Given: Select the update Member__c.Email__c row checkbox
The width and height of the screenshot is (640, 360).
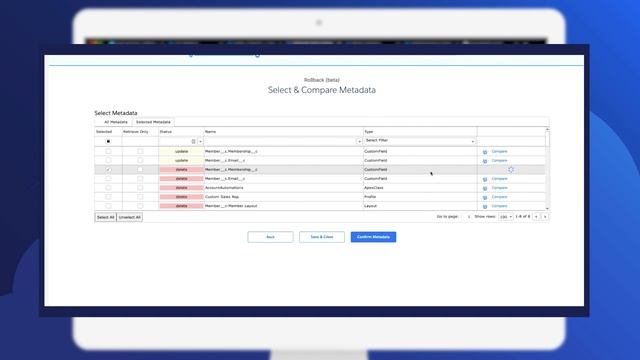Looking at the screenshot, I should 108,160.
